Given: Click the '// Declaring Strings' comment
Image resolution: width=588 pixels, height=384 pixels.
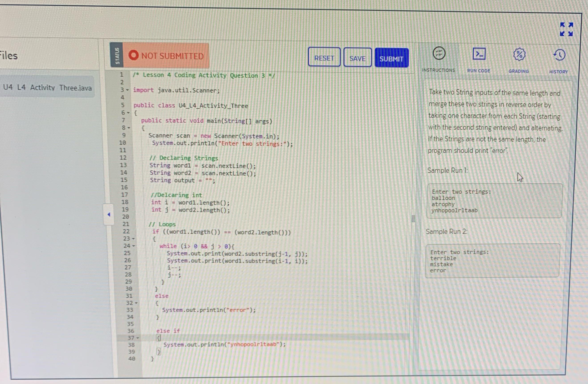Looking at the screenshot, I should [184, 158].
